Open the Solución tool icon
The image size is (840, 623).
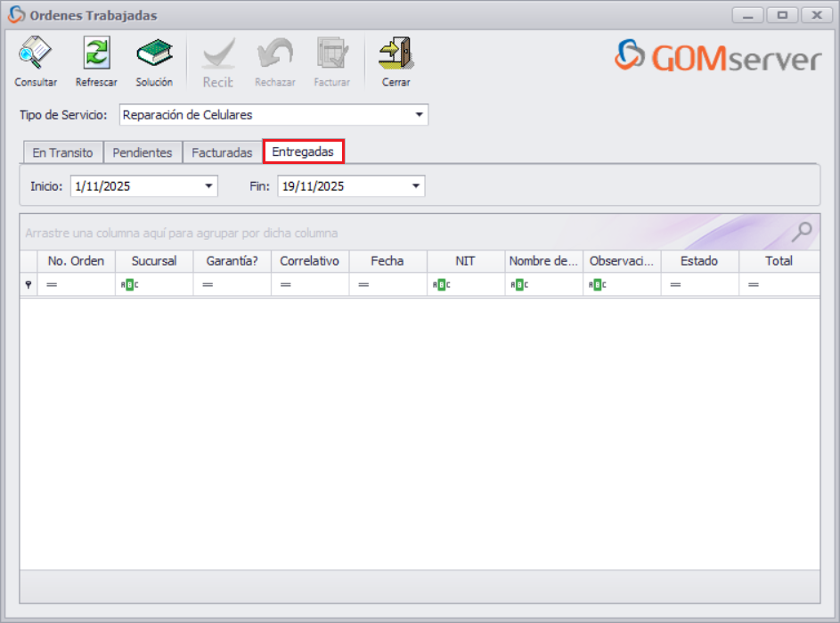click(154, 55)
